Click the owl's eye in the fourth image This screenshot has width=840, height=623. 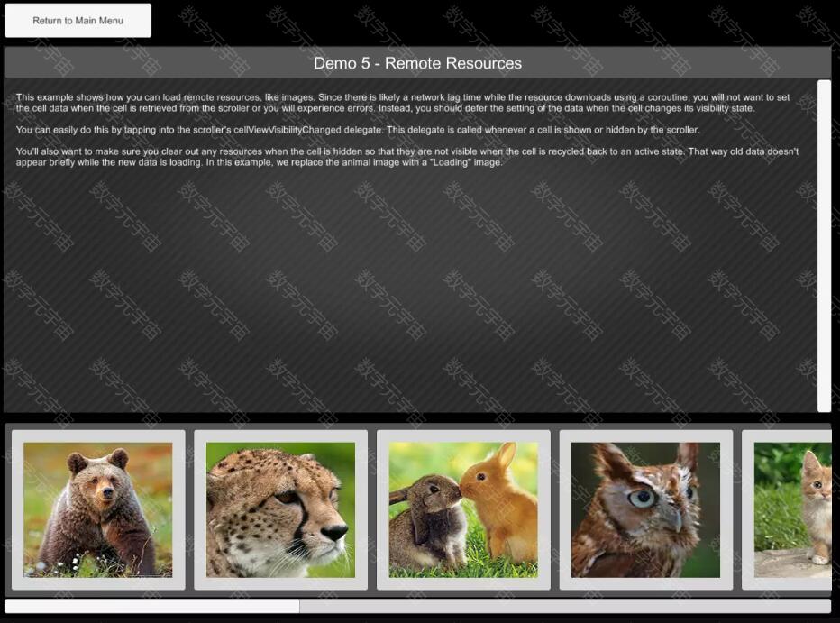(640, 498)
